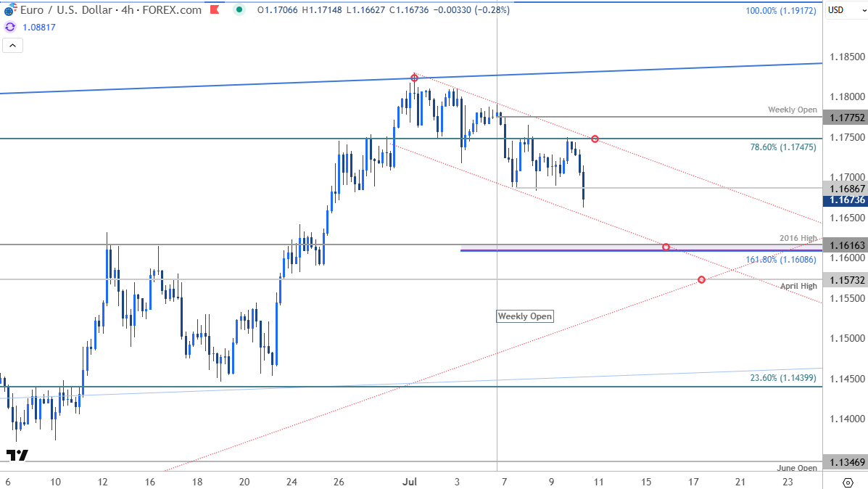Select red circle anchor at chart peak
This screenshot has height=489, width=868.
click(x=414, y=78)
